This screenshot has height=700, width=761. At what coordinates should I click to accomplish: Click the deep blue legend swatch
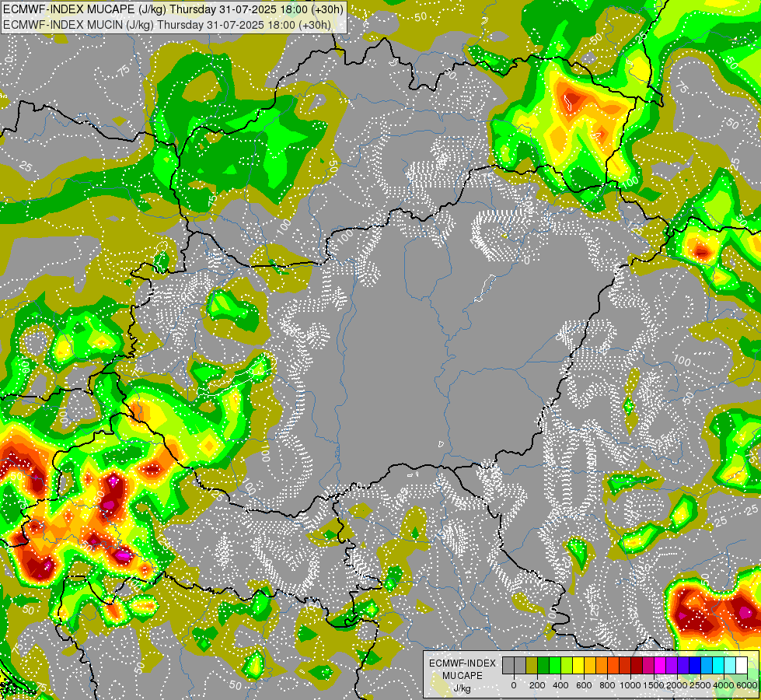coord(695,666)
